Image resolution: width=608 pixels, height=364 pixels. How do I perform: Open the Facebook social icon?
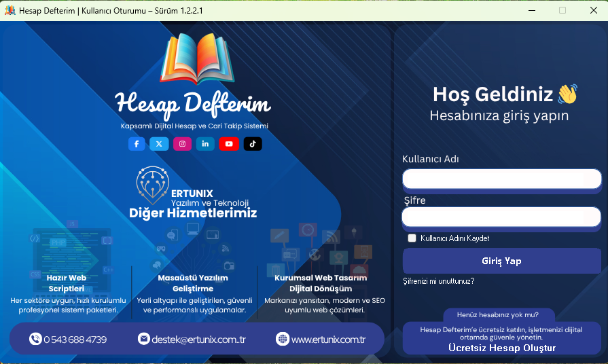pyautogui.click(x=137, y=144)
